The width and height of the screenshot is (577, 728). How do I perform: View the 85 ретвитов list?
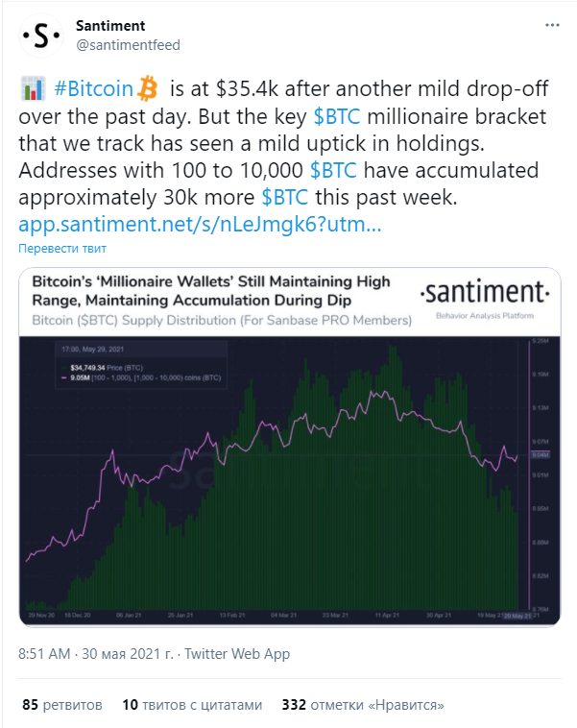(x=62, y=704)
